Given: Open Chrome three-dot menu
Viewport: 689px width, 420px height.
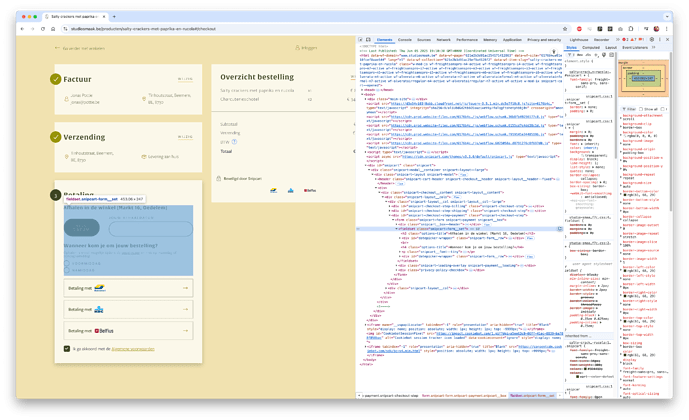Looking at the screenshot, I should (666, 29).
